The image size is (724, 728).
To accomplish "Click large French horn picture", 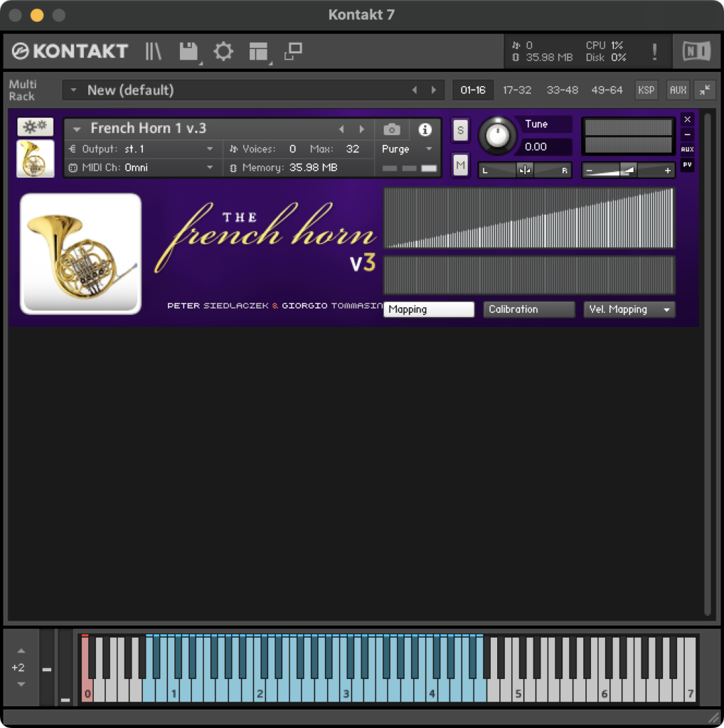I will click(x=81, y=254).
